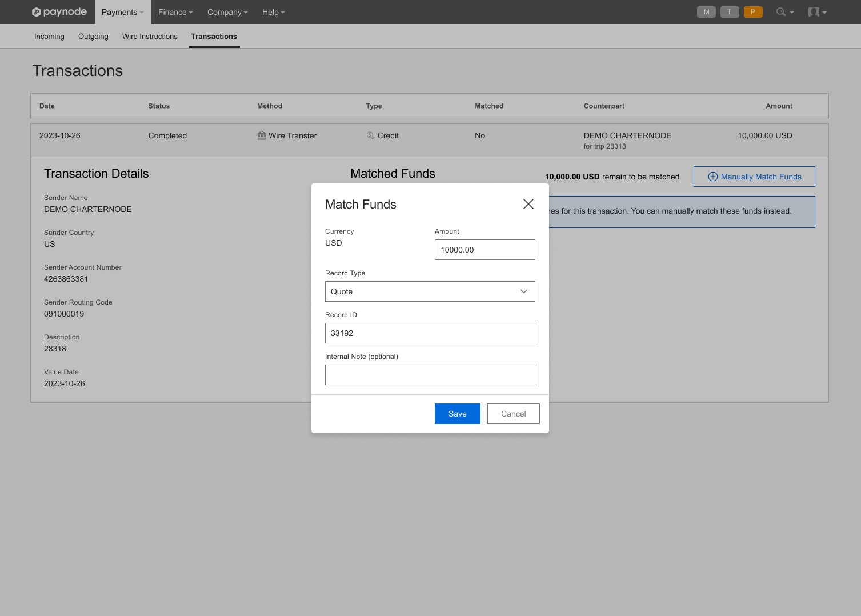Click the description value 28318
Viewport: 861px width, 616px height.
pyautogui.click(x=55, y=349)
